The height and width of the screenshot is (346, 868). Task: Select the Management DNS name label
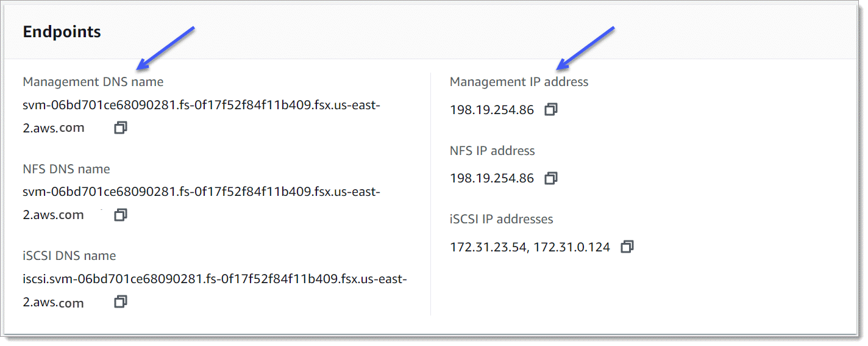click(93, 82)
